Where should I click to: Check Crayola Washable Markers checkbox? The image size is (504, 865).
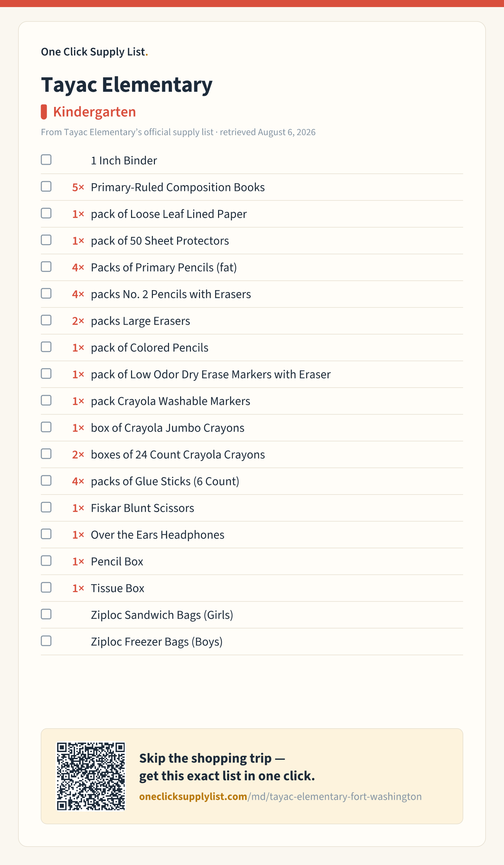click(x=46, y=400)
